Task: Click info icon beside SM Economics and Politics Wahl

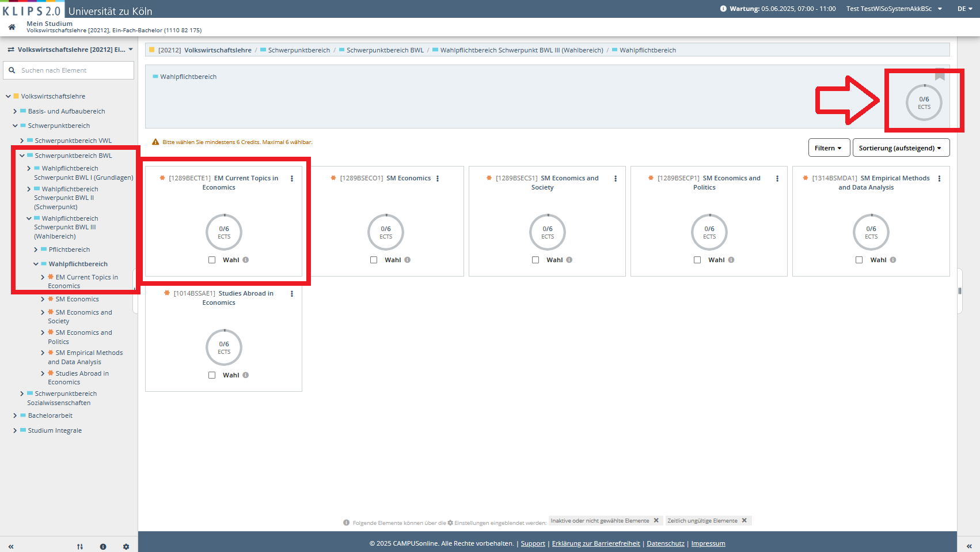Action: tap(731, 260)
